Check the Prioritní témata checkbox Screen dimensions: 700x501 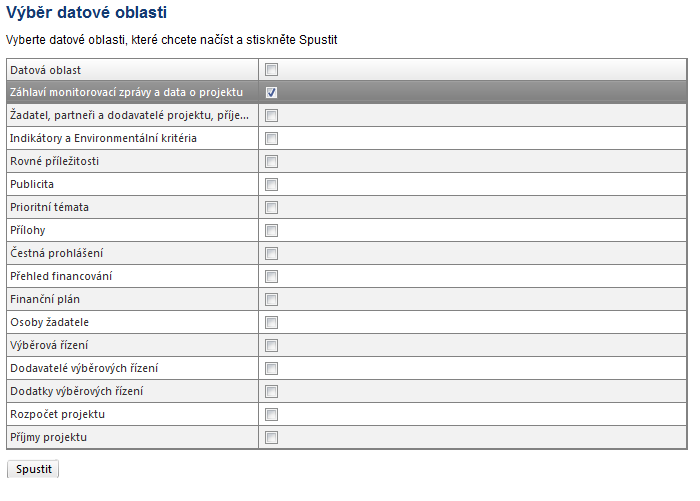click(x=271, y=208)
